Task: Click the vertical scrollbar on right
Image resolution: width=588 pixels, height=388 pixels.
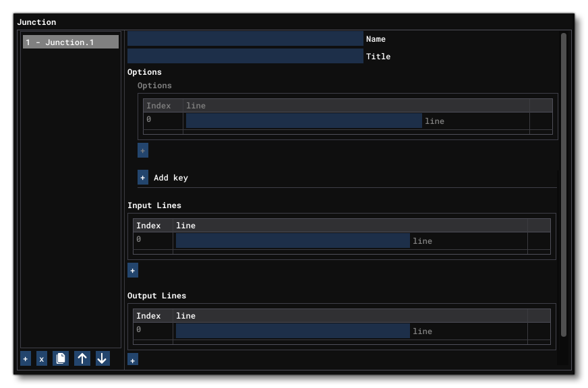Action: click(564, 182)
